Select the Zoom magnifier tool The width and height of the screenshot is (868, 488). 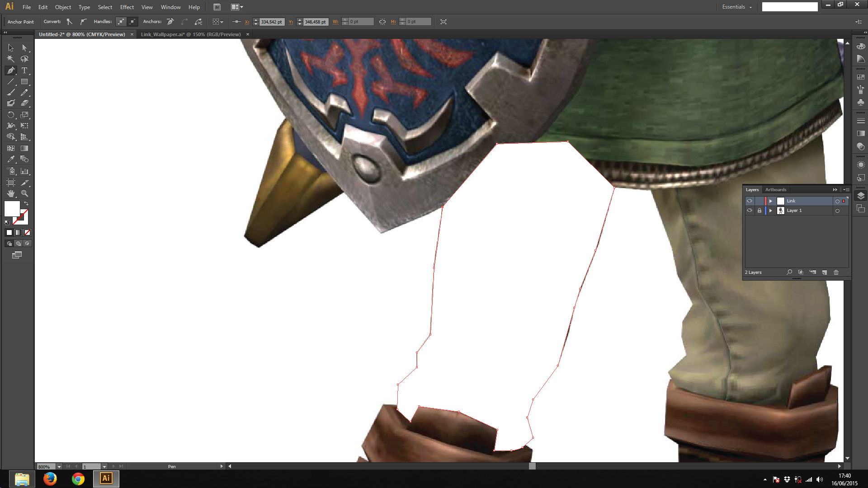24,193
